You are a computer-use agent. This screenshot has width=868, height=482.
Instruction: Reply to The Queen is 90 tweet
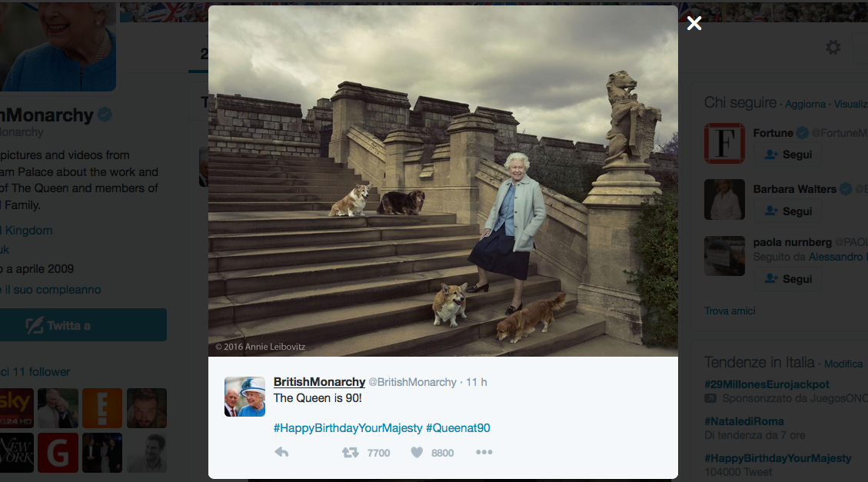tap(281, 452)
